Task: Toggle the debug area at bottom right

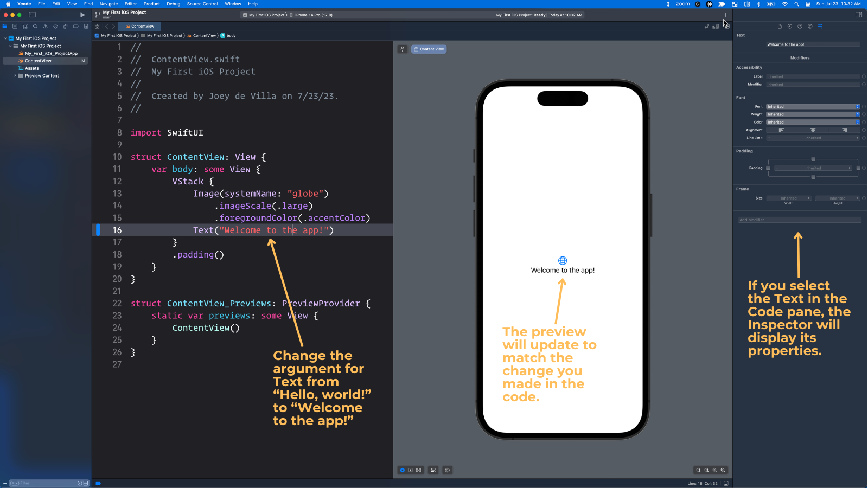Action: pos(726,483)
